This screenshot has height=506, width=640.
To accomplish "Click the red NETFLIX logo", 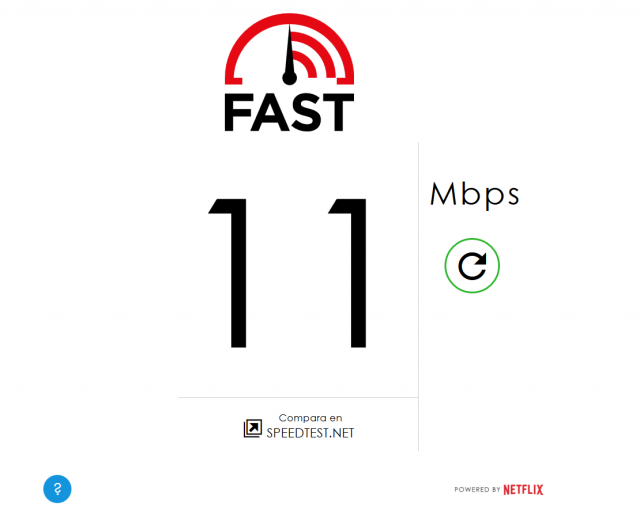I will point(523,490).
